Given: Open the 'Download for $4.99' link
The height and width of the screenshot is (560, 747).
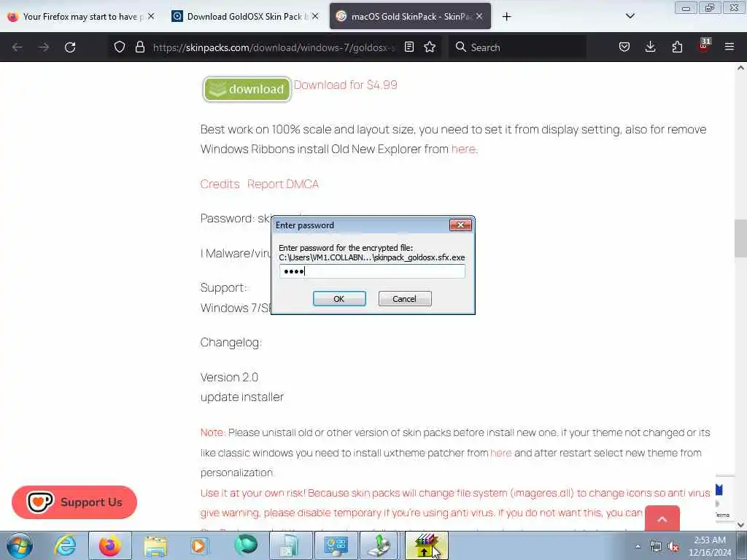Looking at the screenshot, I should (x=345, y=85).
